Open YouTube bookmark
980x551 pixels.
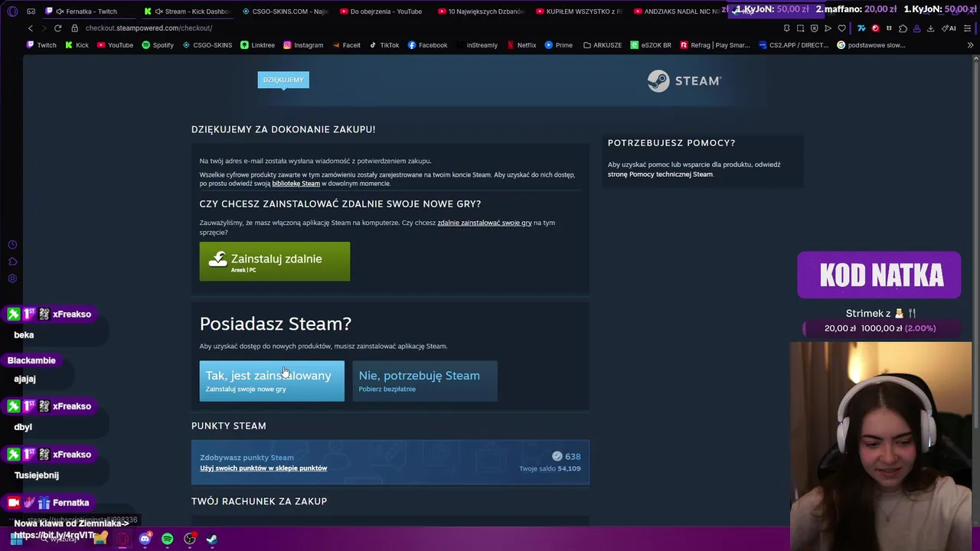click(x=114, y=45)
